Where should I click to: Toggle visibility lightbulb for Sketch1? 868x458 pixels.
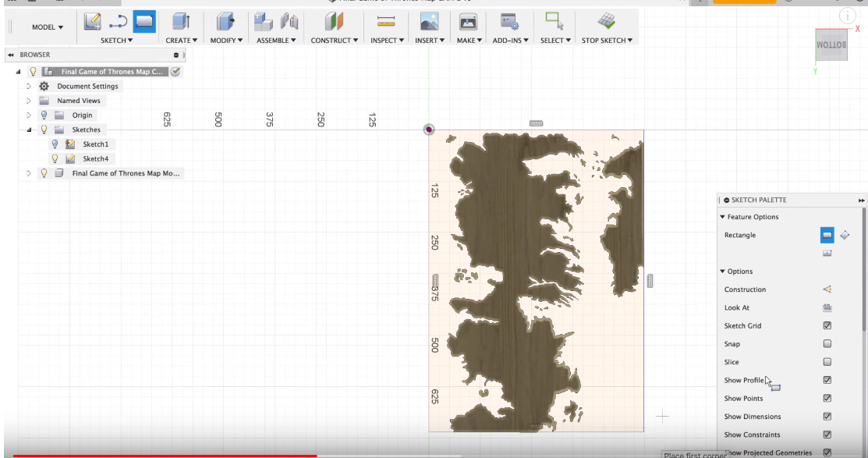55,144
